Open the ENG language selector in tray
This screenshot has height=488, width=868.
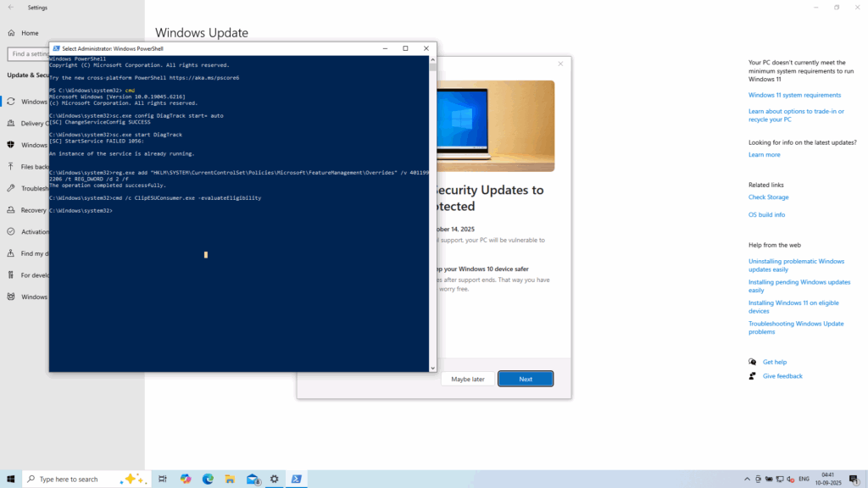[x=804, y=479]
